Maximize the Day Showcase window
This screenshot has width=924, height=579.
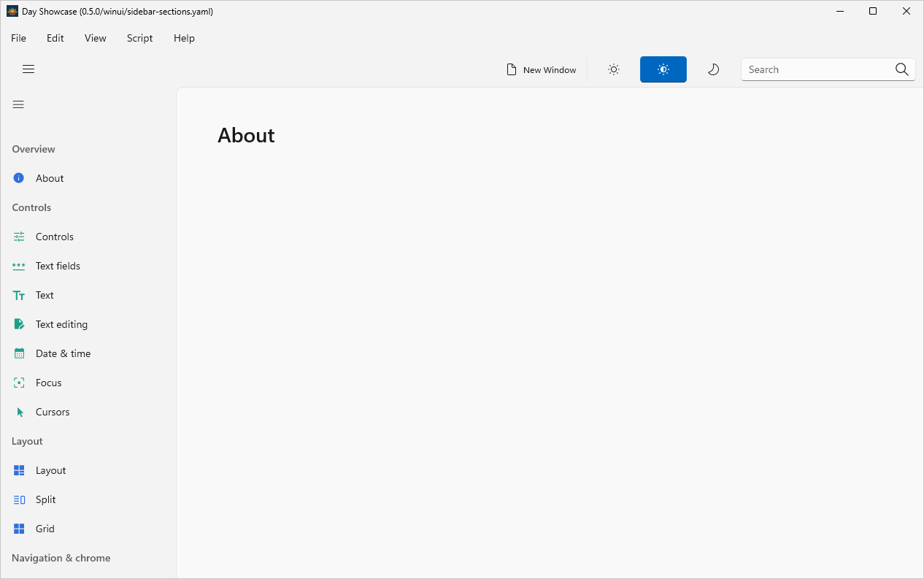coord(873,11)
